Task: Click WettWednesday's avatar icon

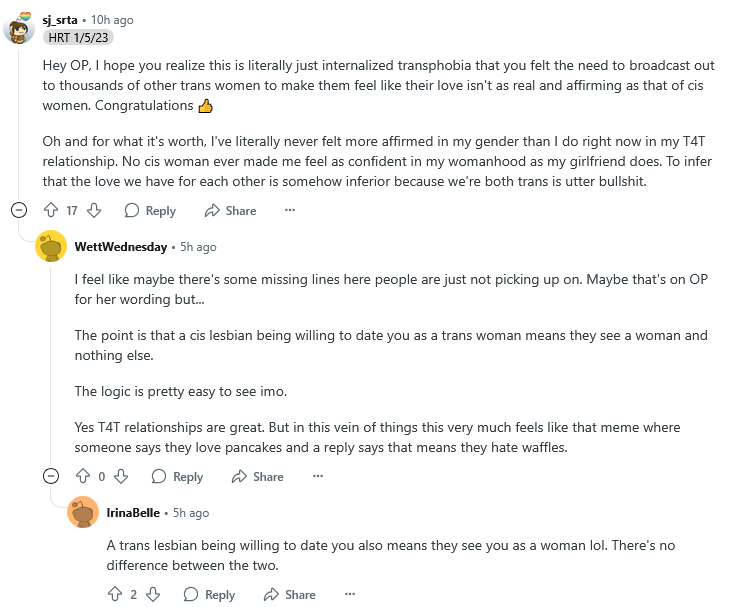Action: [51, 246]
